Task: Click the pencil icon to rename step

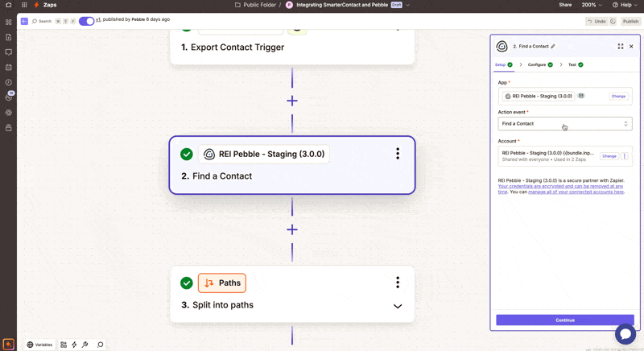Action: pos(553,47)
